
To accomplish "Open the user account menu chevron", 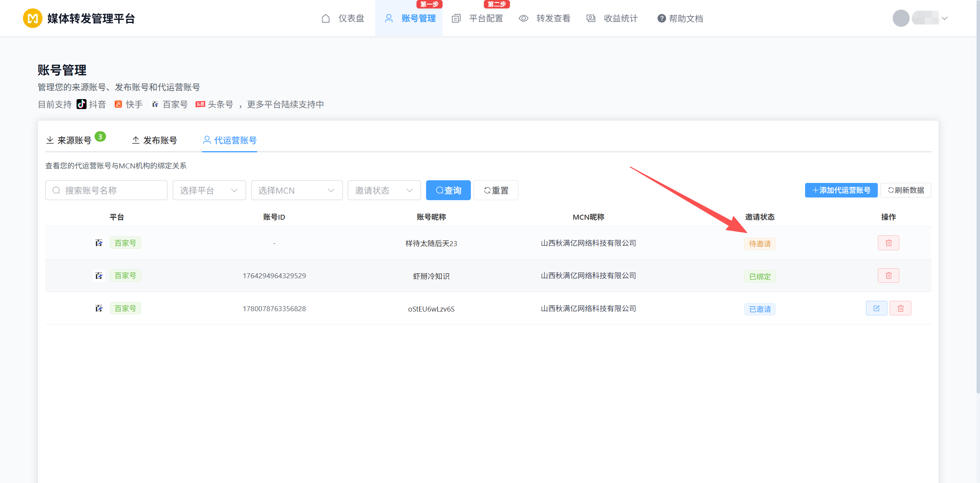I will tap(944, 18).
